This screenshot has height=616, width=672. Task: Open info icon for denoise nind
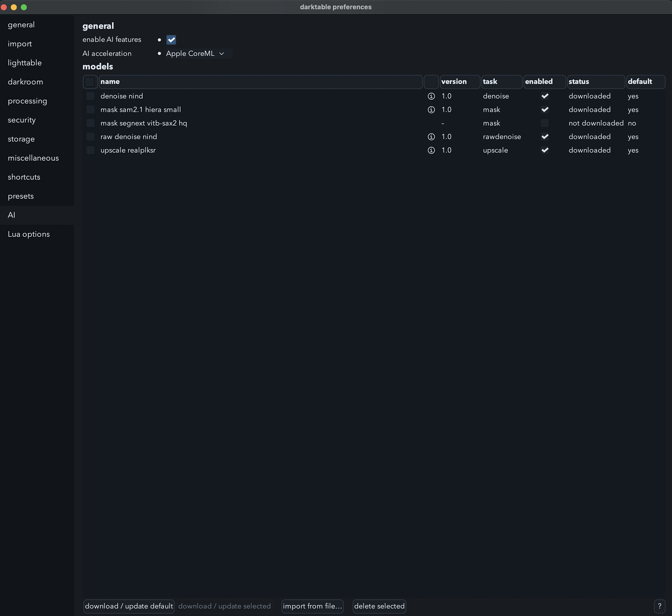[431, 96]
